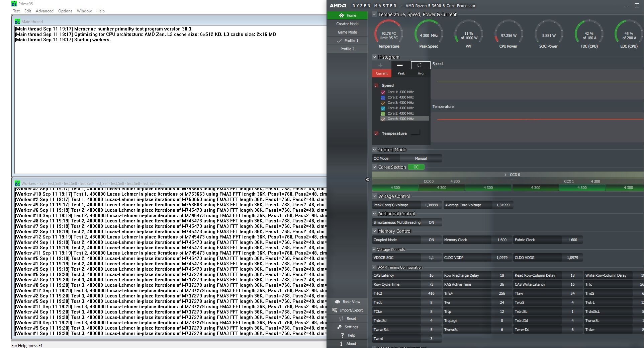Select the Current histogram tab
This screenshot has height=348, width=644.
[x=382, y=73]
